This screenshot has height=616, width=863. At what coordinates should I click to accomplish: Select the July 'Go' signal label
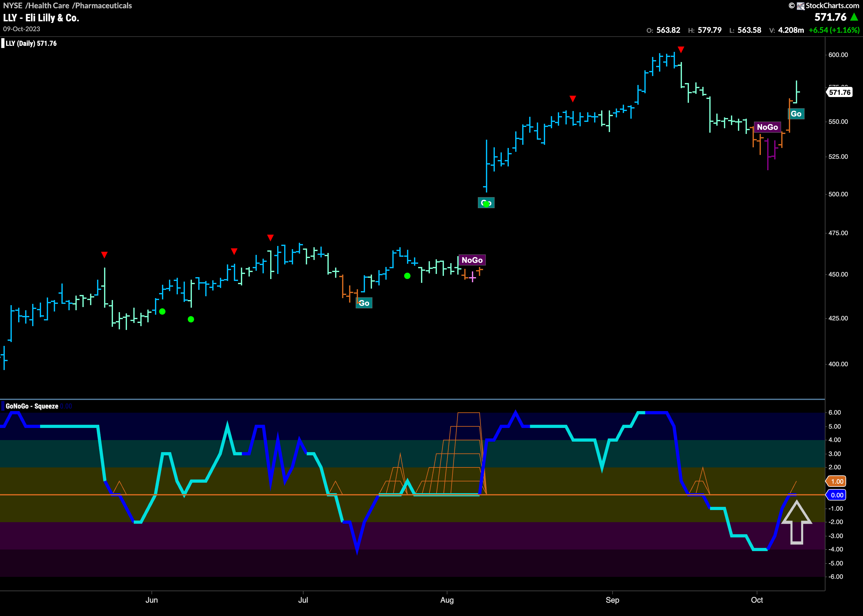coord(364,303)
